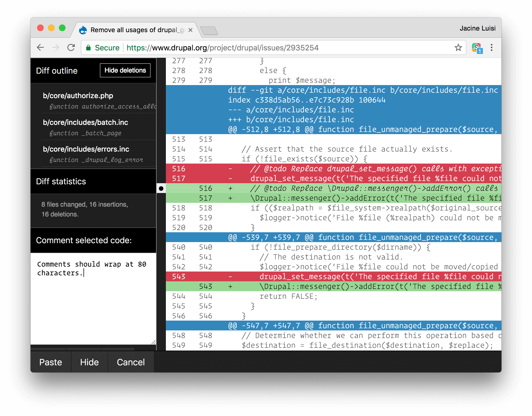Click the black dot marker on line 516
532x416 pixels.
coord(161,188)
